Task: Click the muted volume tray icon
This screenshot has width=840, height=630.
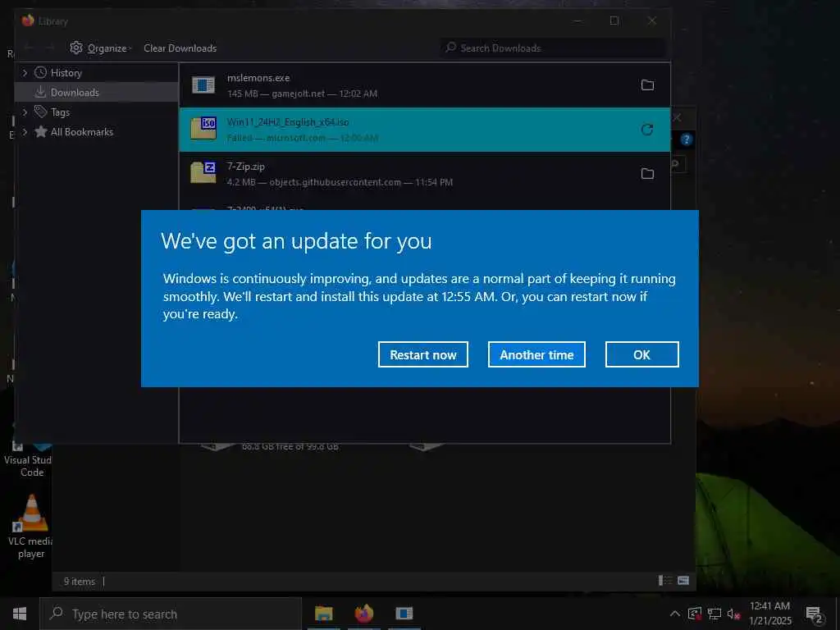Action: 734,614
